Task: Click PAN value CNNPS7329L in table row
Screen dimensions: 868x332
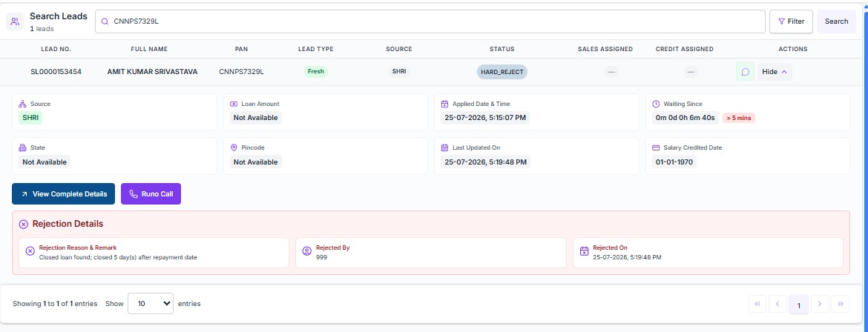Action: click(x=241, y=72)
